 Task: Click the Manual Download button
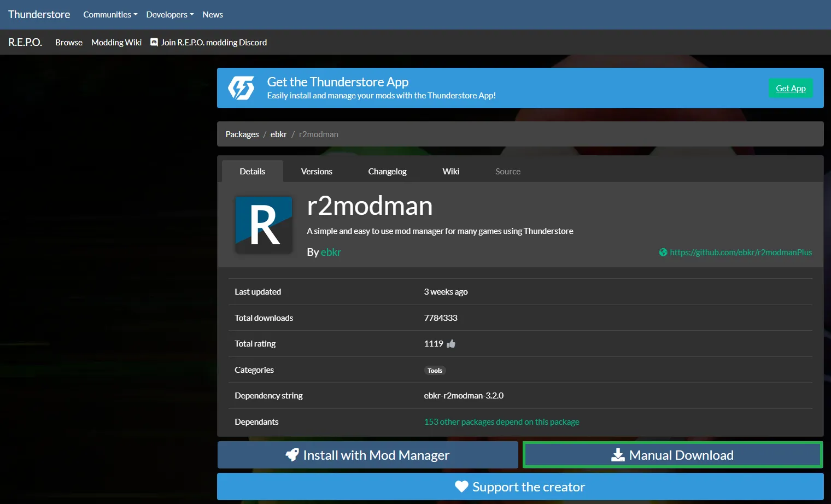[673, 455]
